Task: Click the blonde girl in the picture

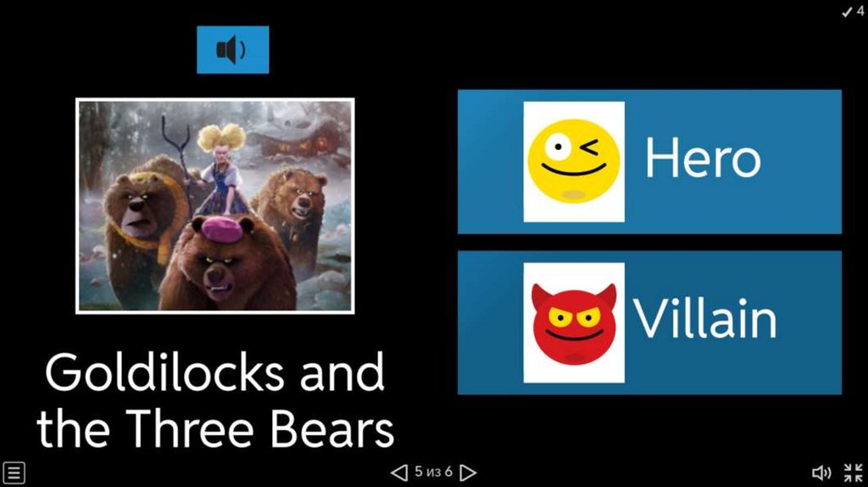Action: pyautogui.click(x=221, y=171)
